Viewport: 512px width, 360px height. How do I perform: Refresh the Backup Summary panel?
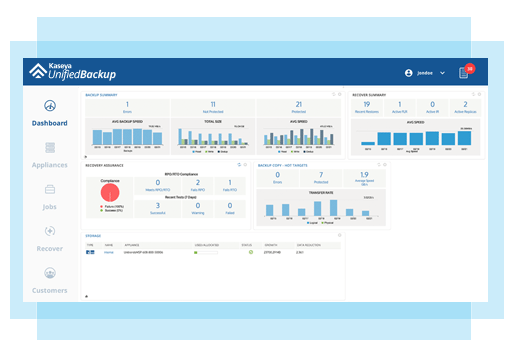pyautogui.click(x=334, y=94)
